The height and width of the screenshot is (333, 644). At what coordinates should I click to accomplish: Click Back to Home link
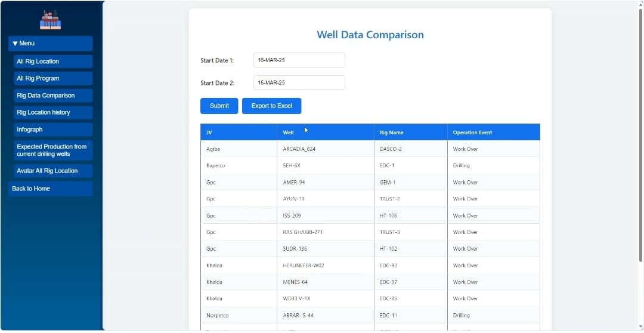point(50,189)
